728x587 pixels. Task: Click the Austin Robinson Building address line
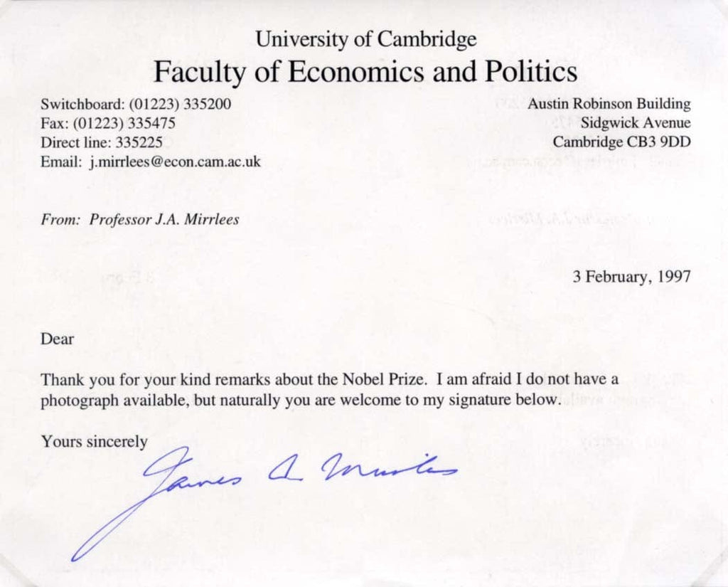pyautogui.click(x=609, y=104)
